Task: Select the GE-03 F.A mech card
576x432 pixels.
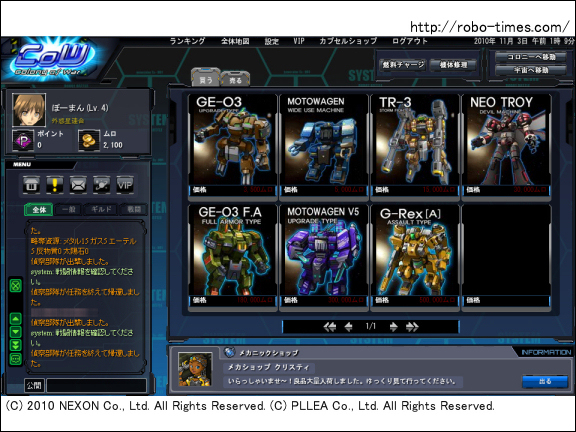Action: pos(233,257)
